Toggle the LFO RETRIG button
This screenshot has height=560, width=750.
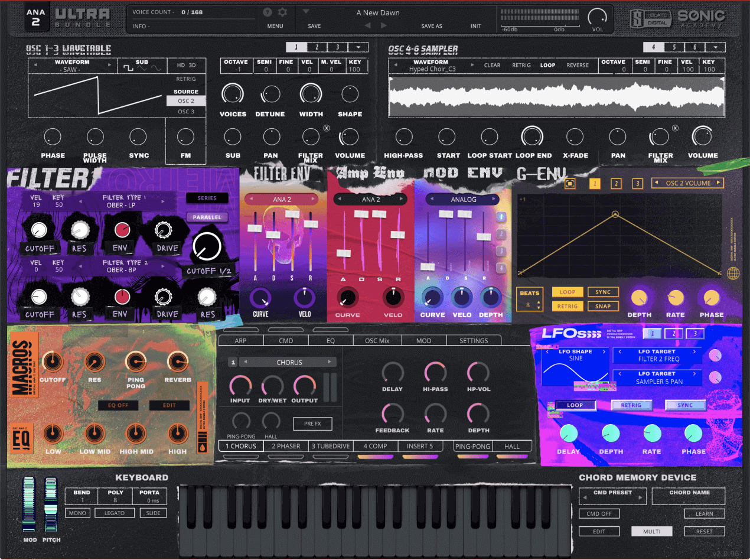click(x=631, y=405)
